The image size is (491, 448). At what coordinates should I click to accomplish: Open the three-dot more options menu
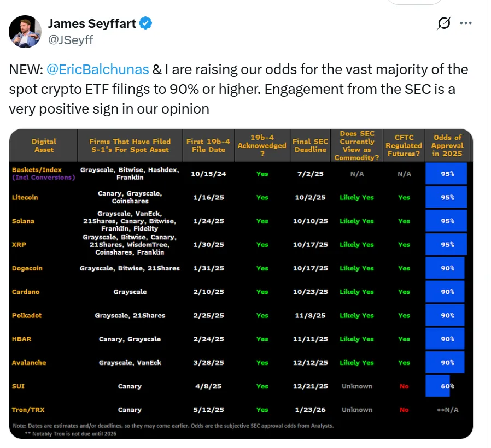pyautogui.click(x=465, y=23)
